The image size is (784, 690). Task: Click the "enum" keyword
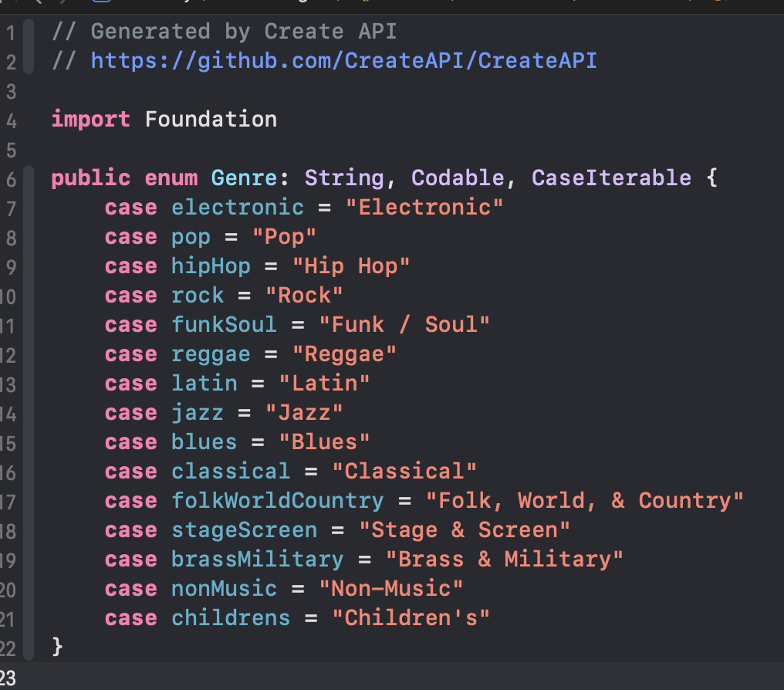tap(171, 178)
